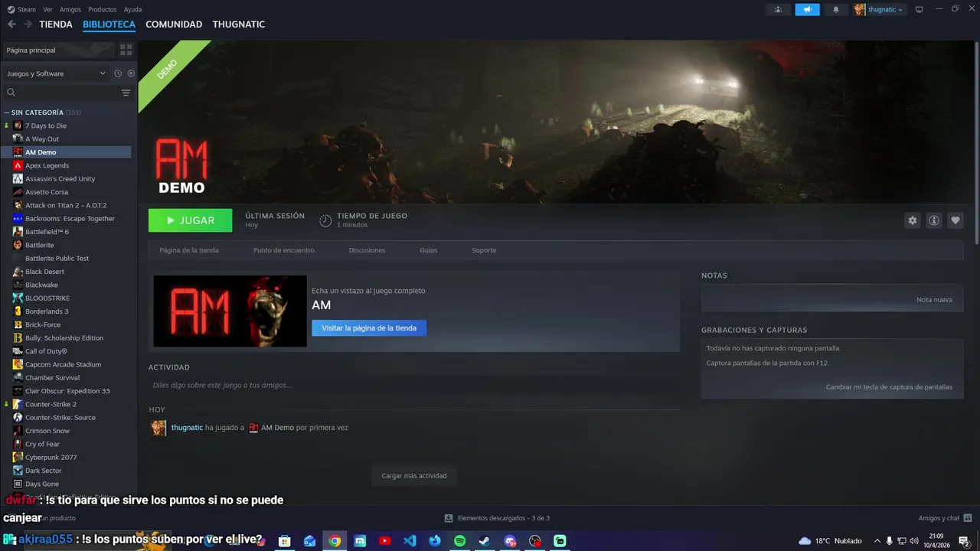Image resolution: width=980 pixels, height=551 pixels.
Task: Open Punto de encuentro link
Action: tap(284, 250)
